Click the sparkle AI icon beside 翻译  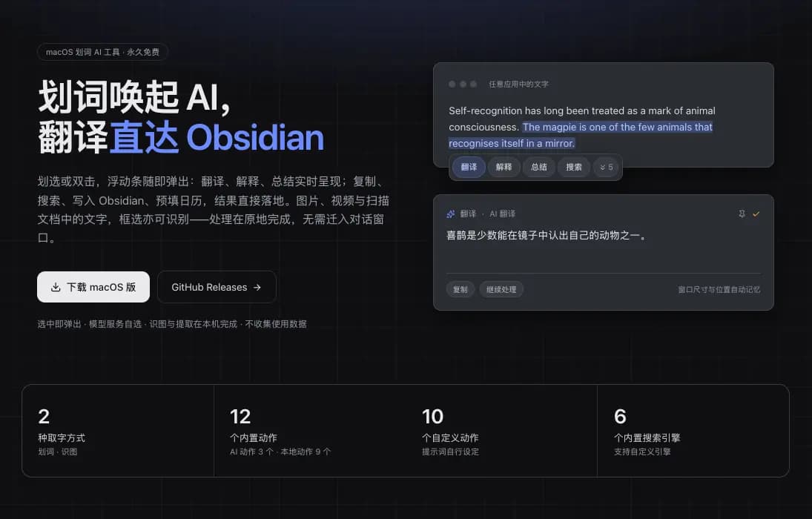coord(451,214)
